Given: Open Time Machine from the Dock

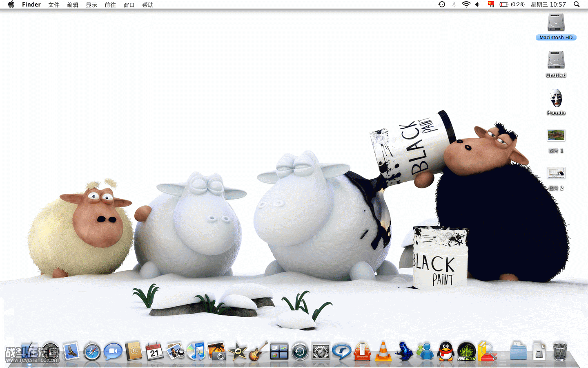Looking at the screenshot, I should pyautogui.click(x=300, y=352).
